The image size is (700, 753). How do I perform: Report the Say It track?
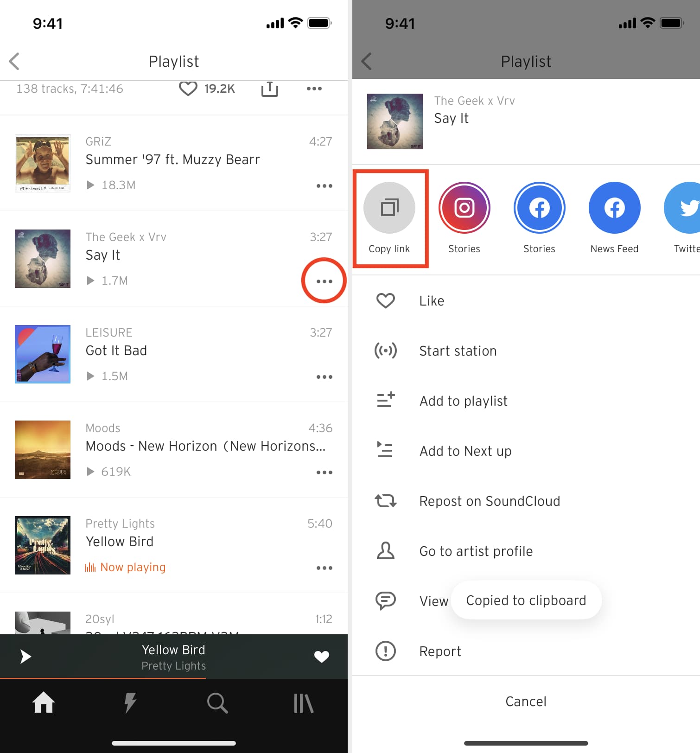[x=526, y=651]
